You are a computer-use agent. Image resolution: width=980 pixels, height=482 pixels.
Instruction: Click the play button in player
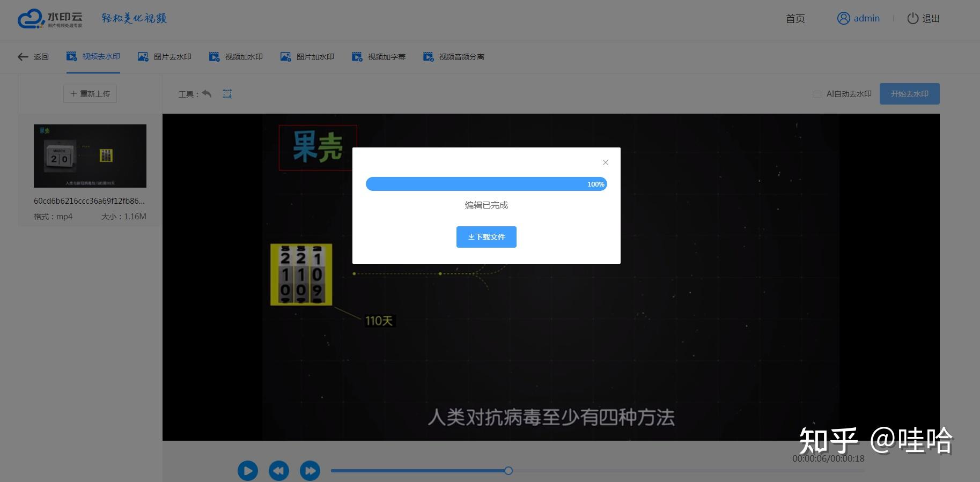(x=248, y=471)
